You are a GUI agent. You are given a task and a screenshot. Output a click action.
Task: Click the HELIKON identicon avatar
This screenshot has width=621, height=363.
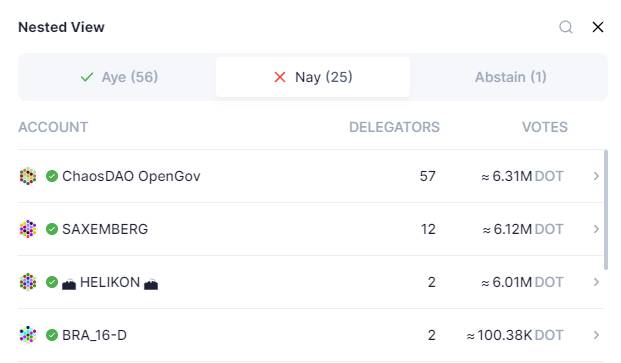coord(28,282)
